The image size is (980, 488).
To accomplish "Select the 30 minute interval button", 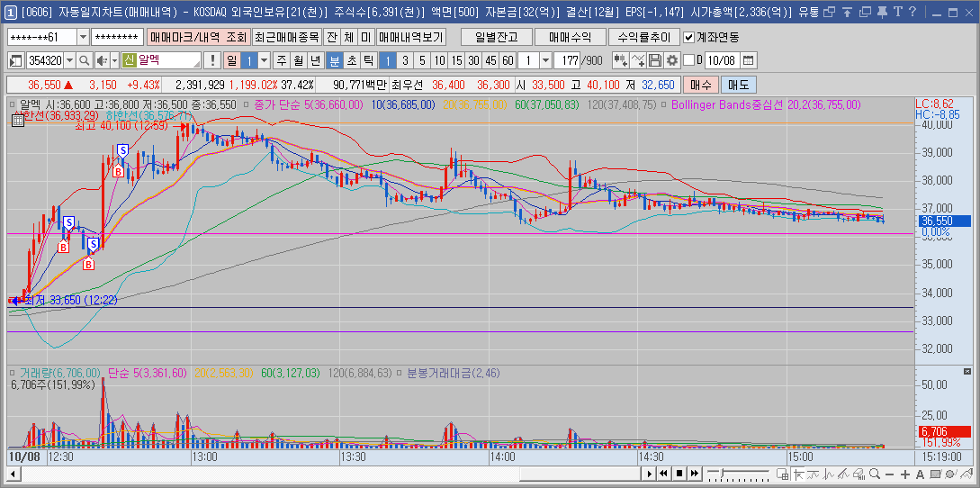I will click(473, 60).
